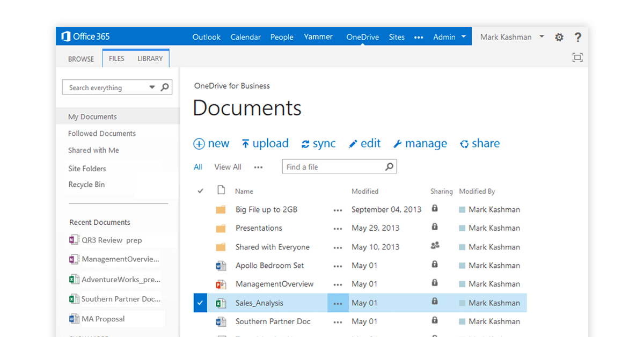This screenshot has width=644, height=337.
Task: Click the Shared with Everyone folder icon
Action: pyautogui.click(x=221, y=247)
